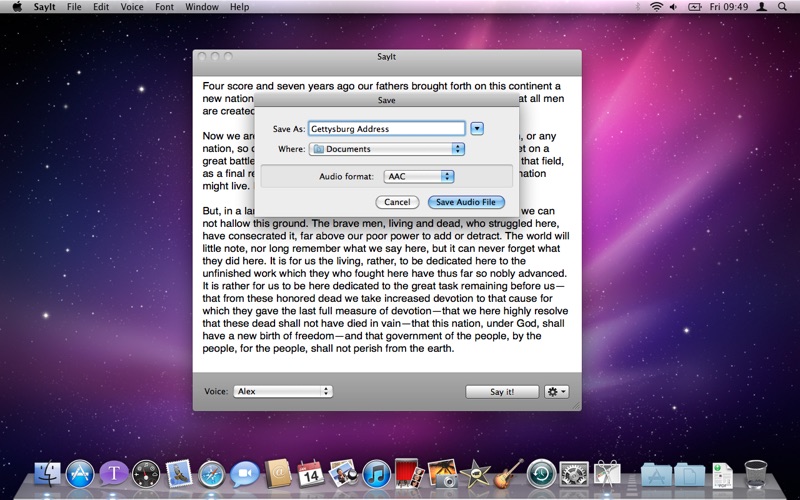
Task: Open the Help menu
Action: pos(239,7)
